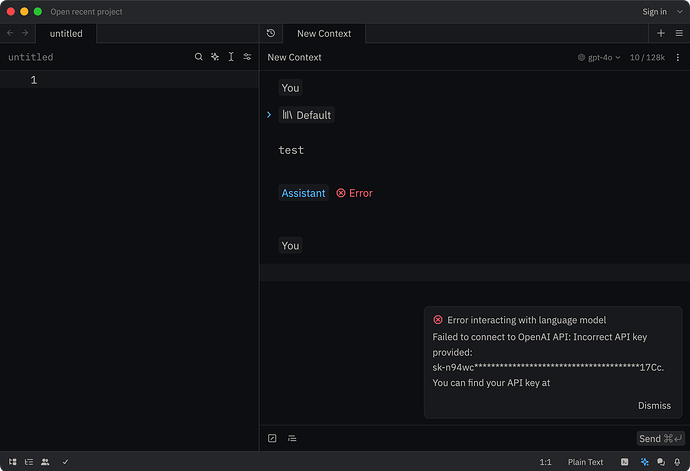
Task: Click the empty message input line
Action: (x=475, y=272)
